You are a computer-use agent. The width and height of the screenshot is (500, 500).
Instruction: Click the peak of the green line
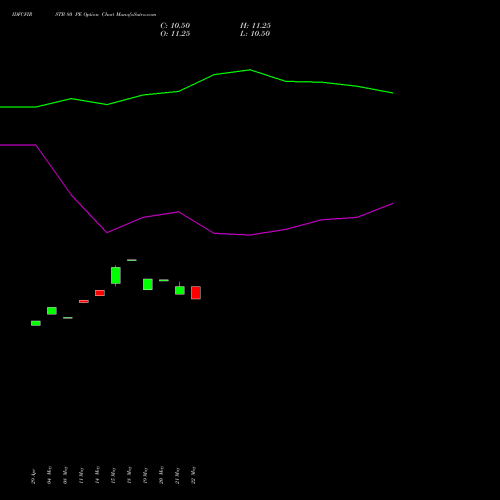250,70
